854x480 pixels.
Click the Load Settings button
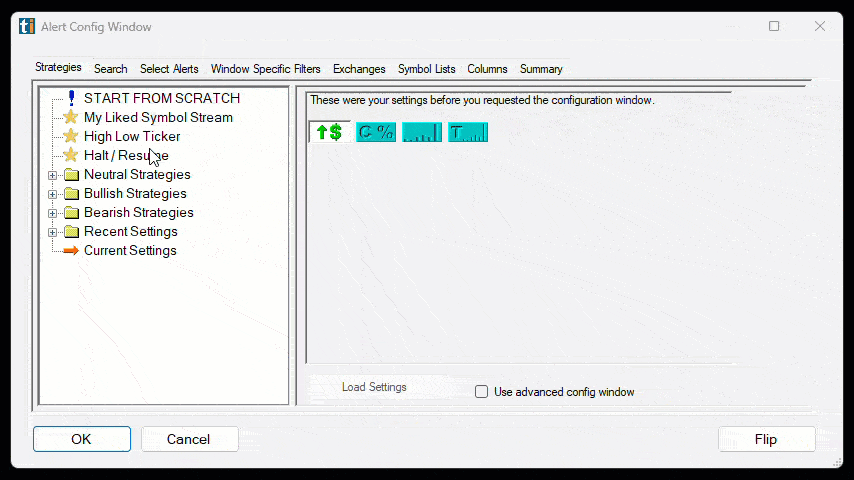point(374,387)
